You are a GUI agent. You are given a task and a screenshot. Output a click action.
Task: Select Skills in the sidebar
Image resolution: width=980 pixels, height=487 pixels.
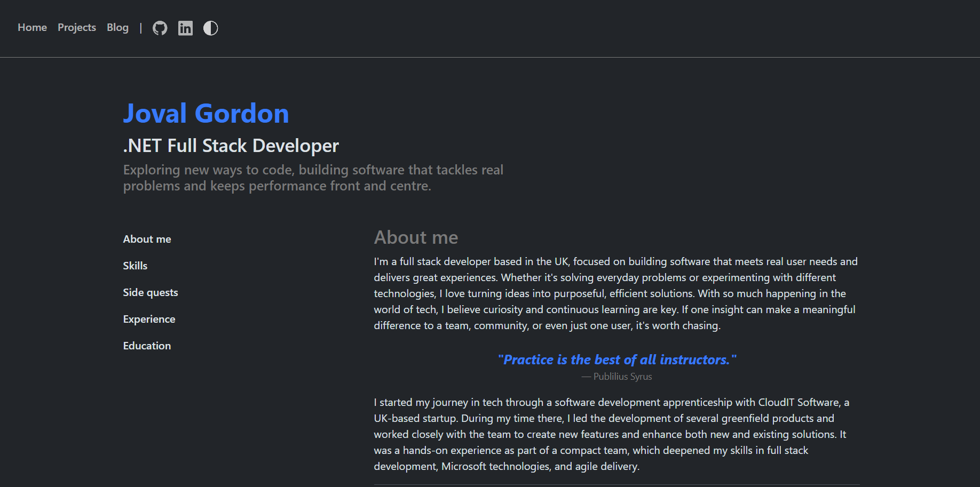(135, 265)
